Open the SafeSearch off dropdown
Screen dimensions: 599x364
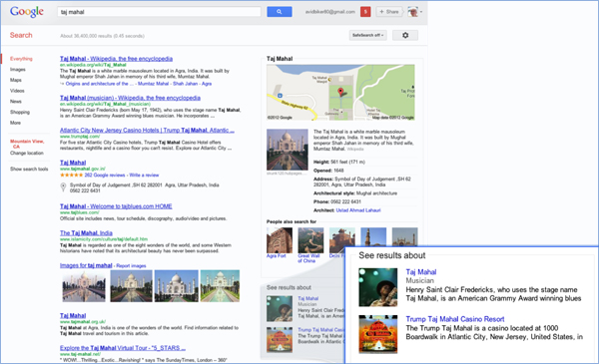pyautogui.click(x=367, y=35)
